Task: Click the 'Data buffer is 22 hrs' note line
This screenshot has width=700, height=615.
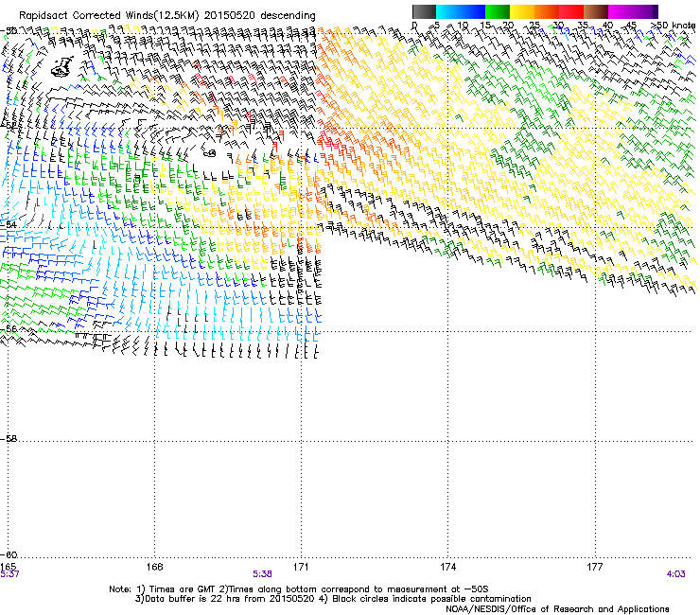Action: click(x=333, y=599)
